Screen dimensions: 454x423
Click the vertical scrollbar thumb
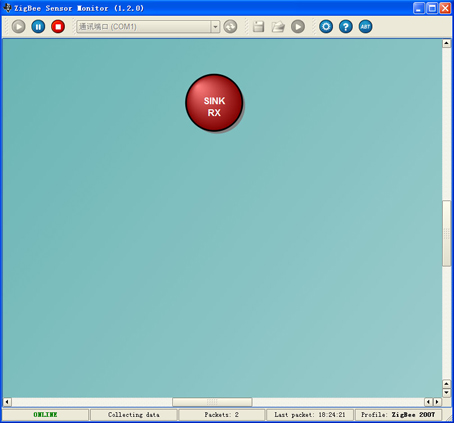click(x=446, y=233)
